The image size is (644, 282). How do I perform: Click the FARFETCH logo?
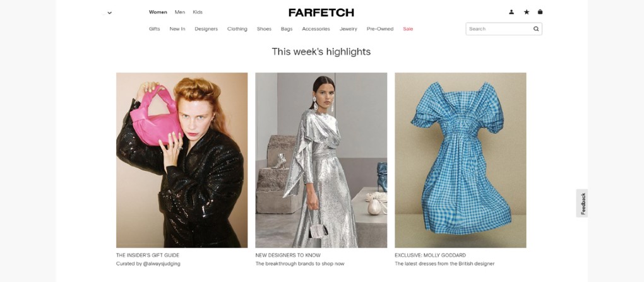pos(321,13)
